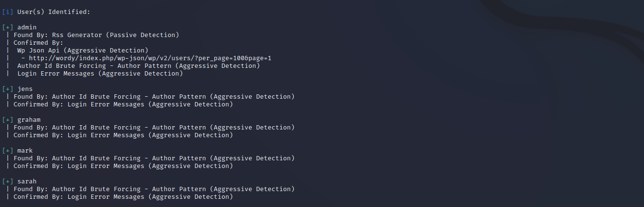Image resolution: width=644 pixels, height=207 pixels.
Task: Click the [+] marker next to admin
Action: point(8,27)
